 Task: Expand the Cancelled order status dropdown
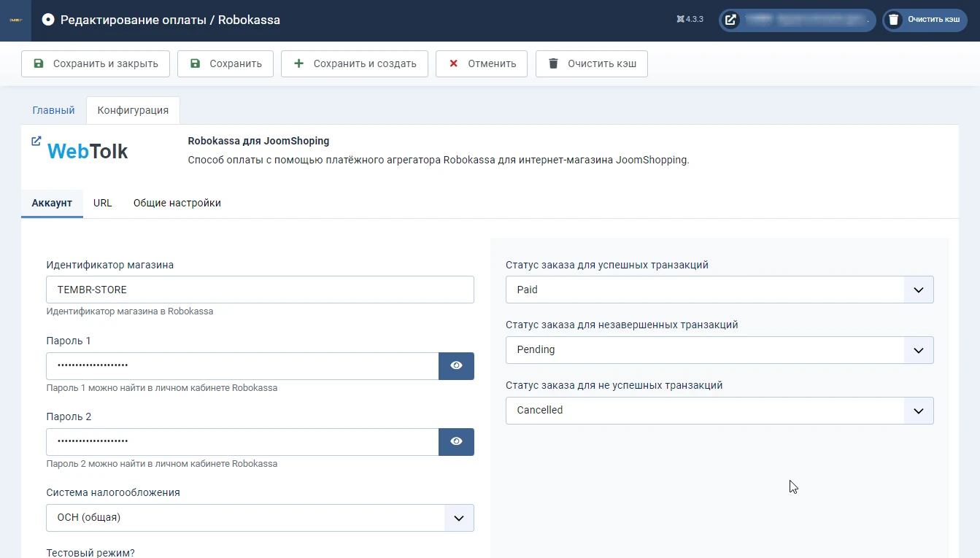[719, 411]
